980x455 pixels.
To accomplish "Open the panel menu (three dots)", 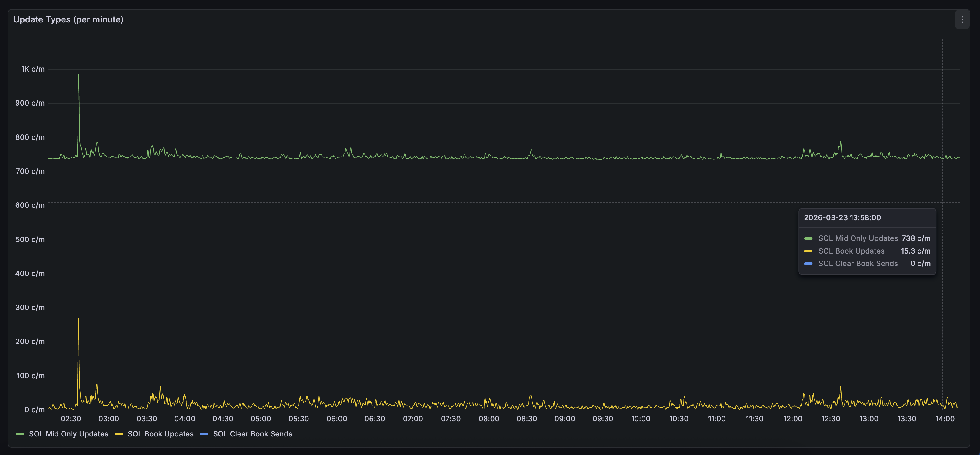I will (962, 19).
